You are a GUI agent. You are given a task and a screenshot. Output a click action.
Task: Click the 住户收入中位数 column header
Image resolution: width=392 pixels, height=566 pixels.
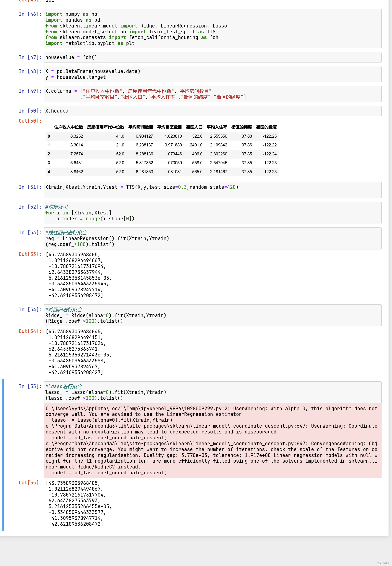pos(69,127)
